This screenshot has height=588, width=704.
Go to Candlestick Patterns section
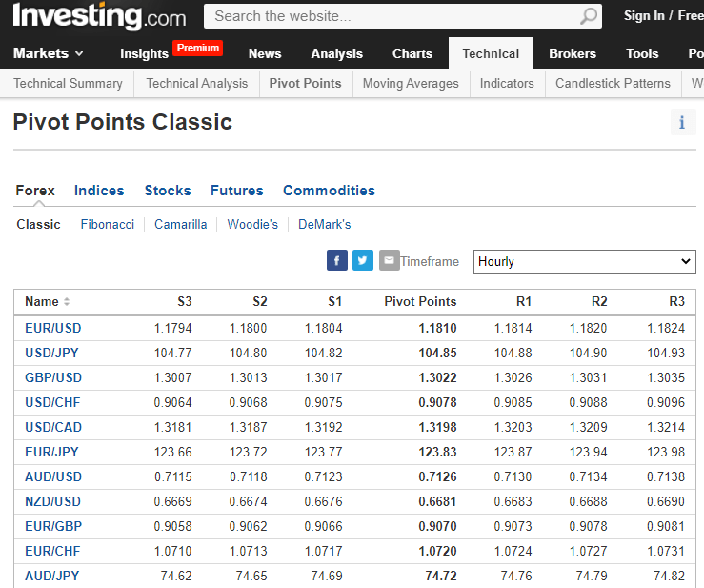point(613,84)
